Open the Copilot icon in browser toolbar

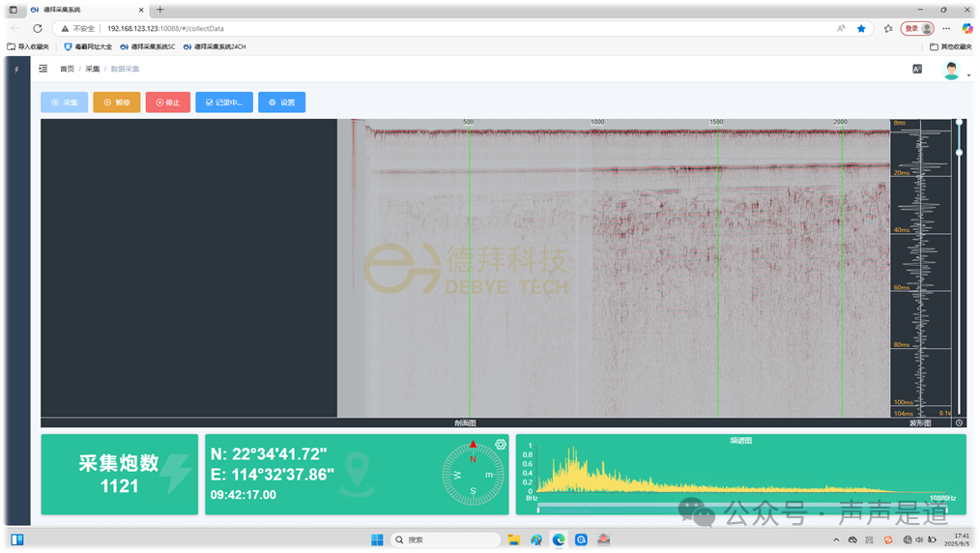click(x=966, y=28)
